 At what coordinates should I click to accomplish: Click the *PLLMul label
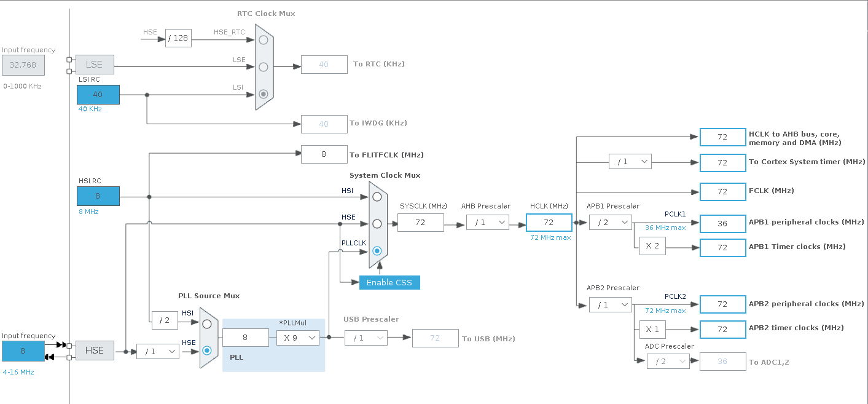[x=292, y=323]
